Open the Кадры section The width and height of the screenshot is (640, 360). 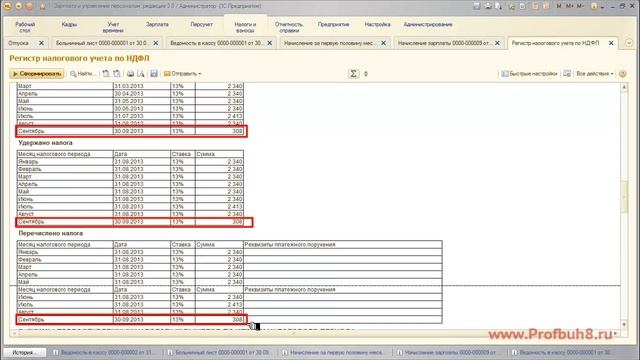click(69, 24)
